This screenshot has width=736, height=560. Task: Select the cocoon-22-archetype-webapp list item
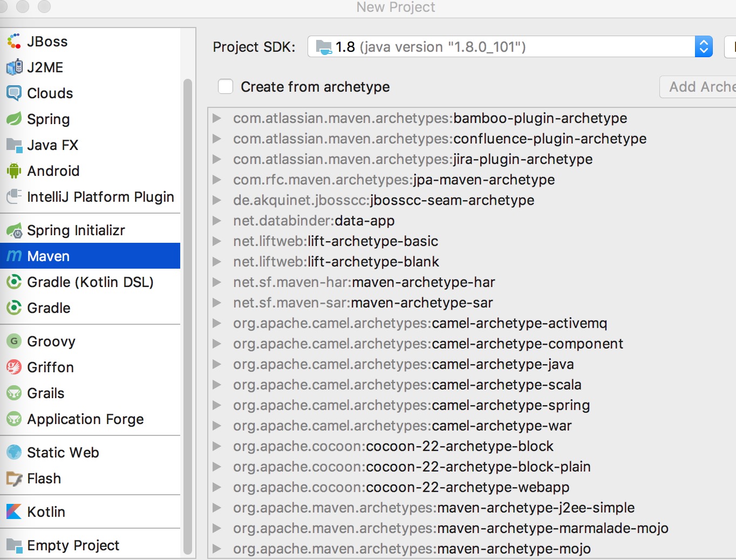click(400, 487)
